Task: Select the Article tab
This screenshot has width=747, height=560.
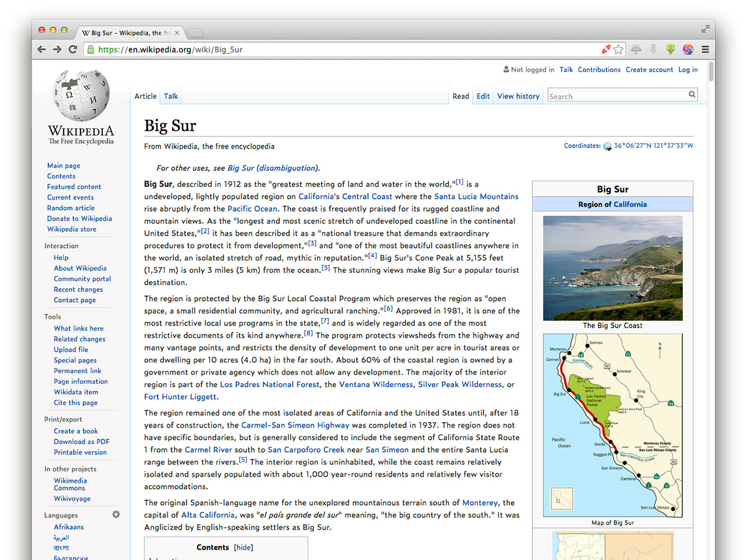Action: click(145, 96)
